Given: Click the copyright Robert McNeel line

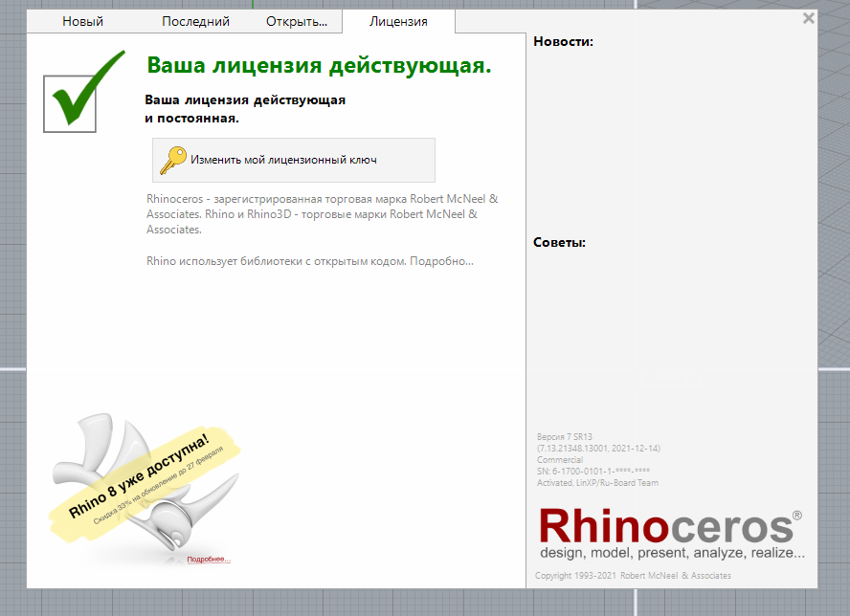Looking at the screenshot, I should [x=633, y=576].
